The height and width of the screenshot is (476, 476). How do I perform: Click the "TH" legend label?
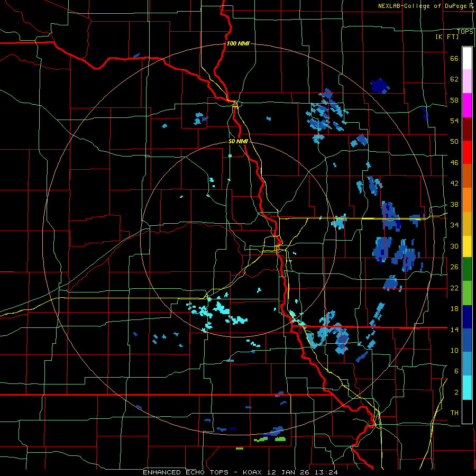[454, 413]
